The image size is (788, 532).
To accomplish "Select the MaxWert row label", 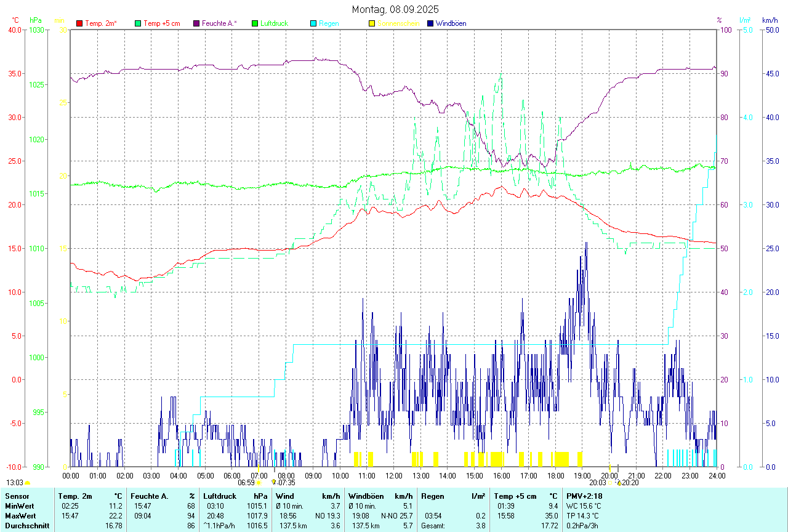I will coord(19,515).
